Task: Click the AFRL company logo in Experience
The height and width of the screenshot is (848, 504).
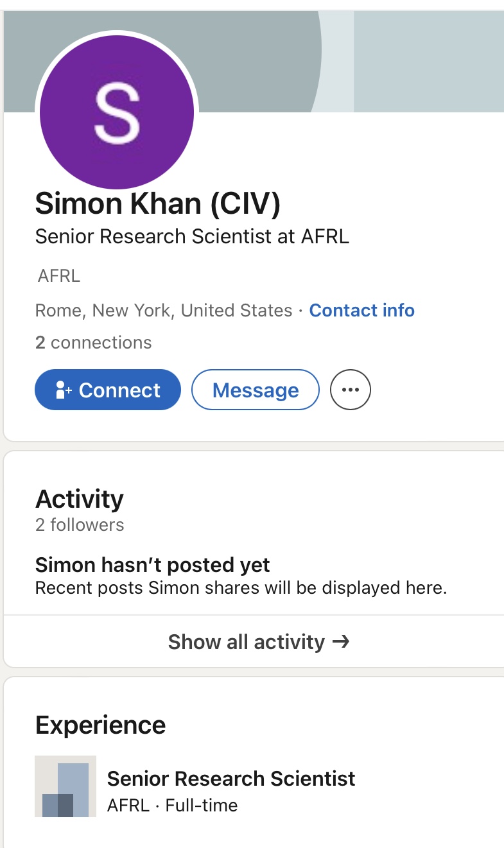Action: click(65, 786)
